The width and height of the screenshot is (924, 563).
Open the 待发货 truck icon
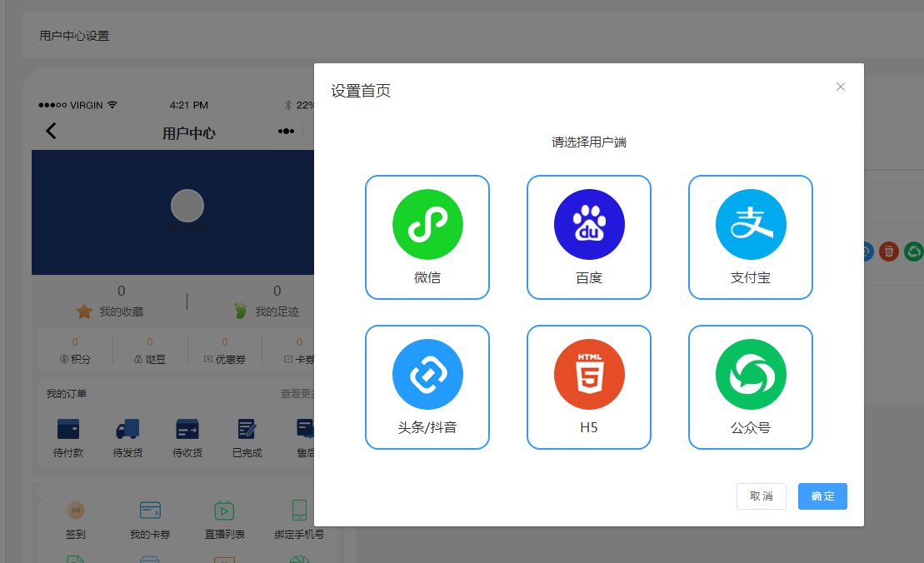127,429
